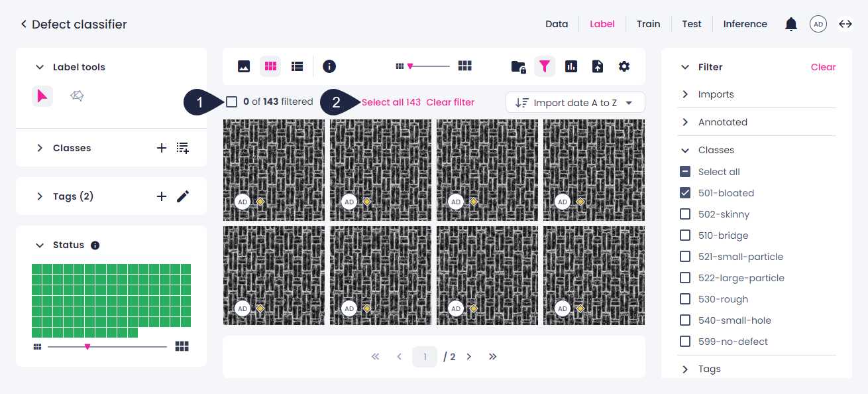
Task: Open the Label tab
Action: coord(602,24)
